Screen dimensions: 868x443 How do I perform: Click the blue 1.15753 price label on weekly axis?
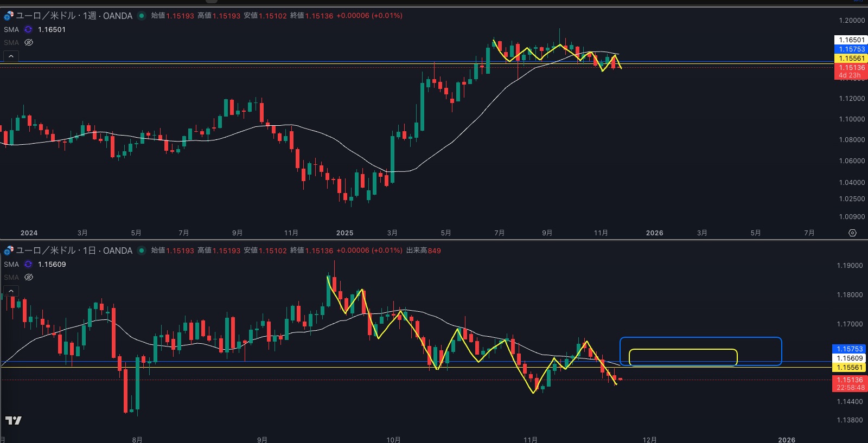(x=851, y=49)
